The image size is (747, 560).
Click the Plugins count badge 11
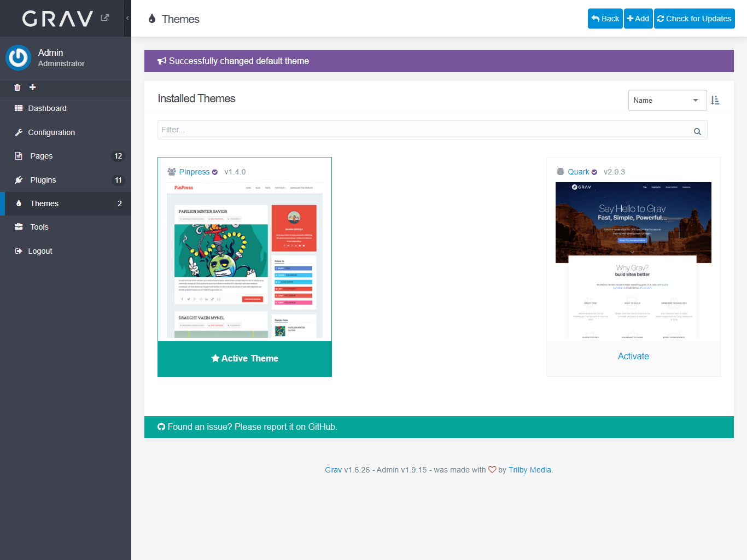click(118, 180)
